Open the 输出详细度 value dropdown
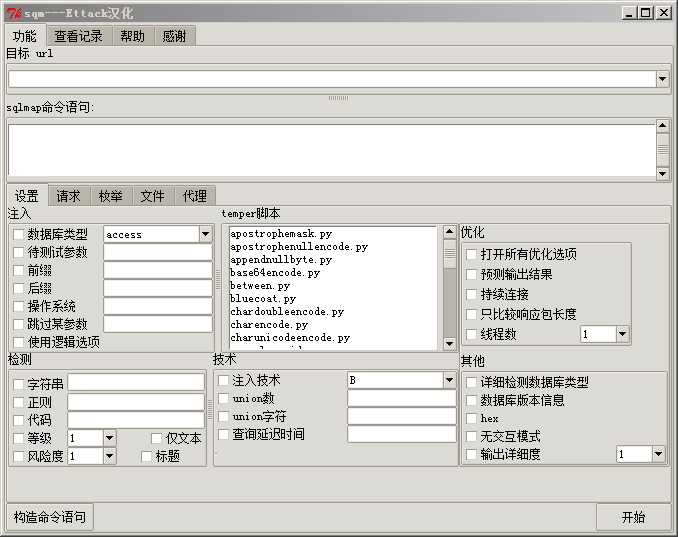The width and height of the screenshot is (678, 537). [658, 454]
